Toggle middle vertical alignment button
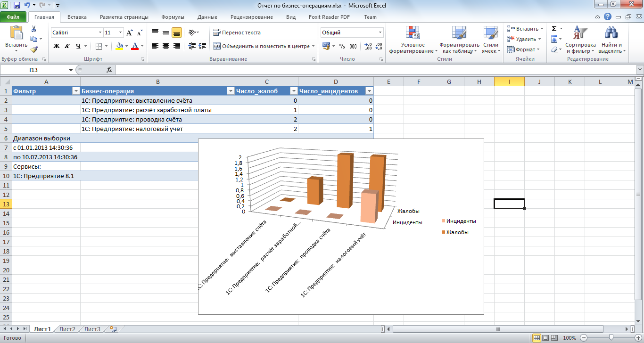 (166, 33)
